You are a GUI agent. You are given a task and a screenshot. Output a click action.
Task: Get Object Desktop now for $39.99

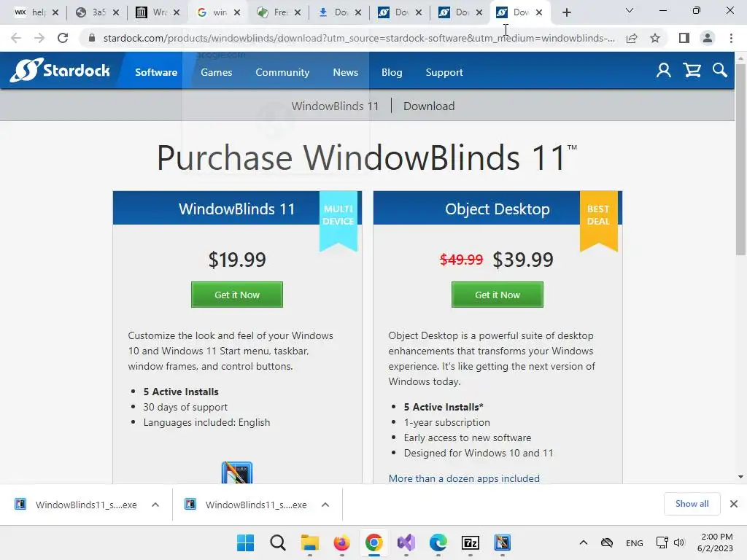tap(498, 295)
